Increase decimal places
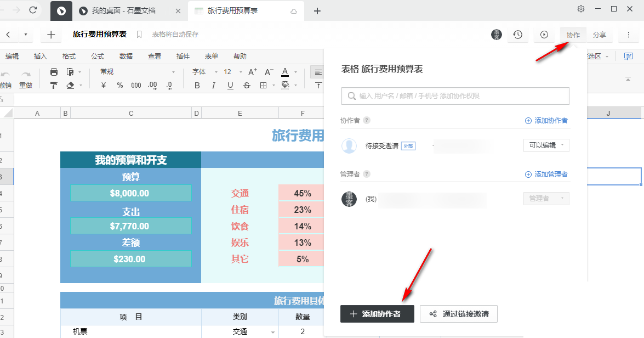The image size is (644, 338). click(x=152, y=85)
